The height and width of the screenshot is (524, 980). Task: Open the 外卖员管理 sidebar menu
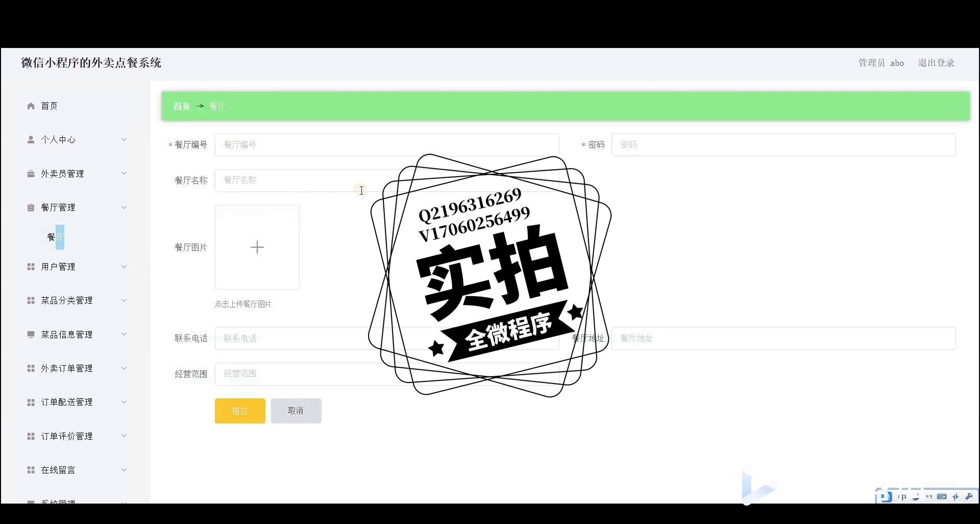(77, 174)
